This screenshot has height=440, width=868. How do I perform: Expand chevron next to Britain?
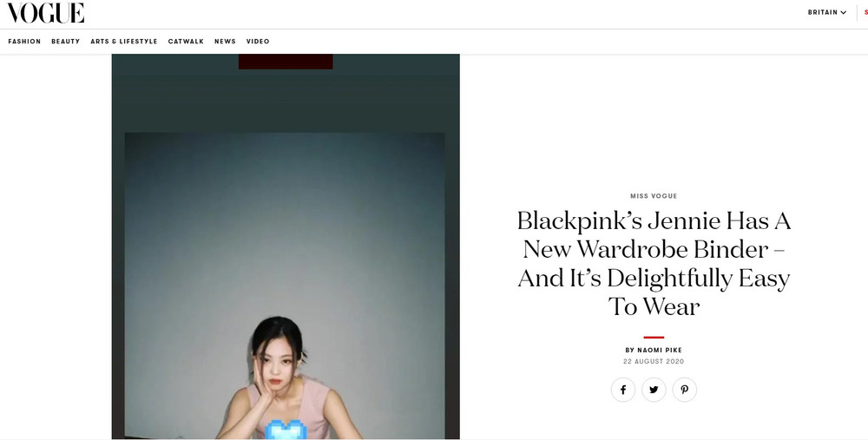844,12
